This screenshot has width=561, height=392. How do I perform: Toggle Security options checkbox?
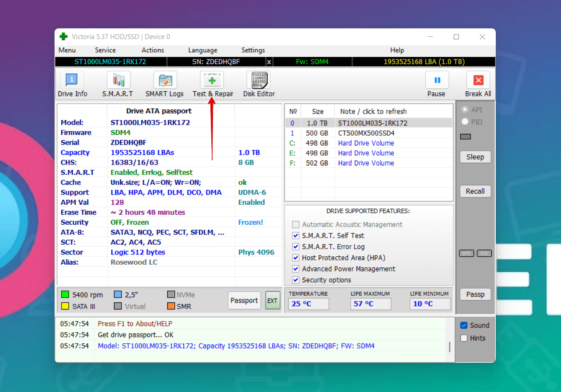(296, 280)
